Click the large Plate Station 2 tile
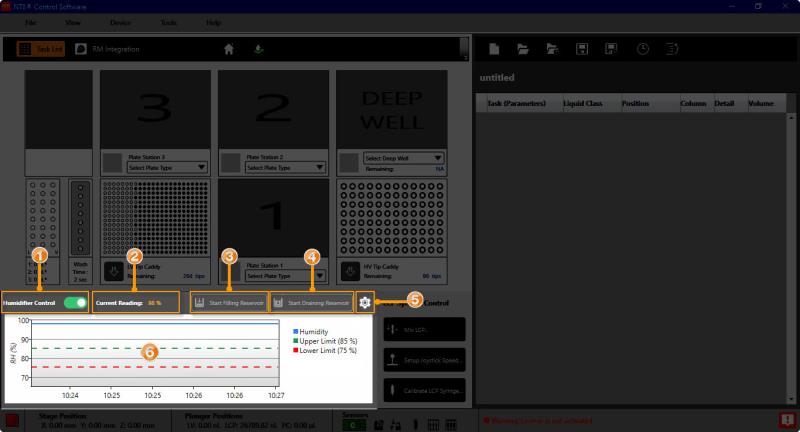 [x=273, y=109]
